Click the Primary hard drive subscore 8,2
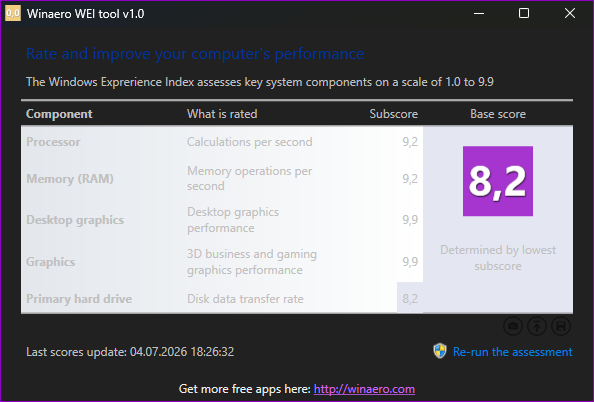The height and width of the screenshot is (402, 594). click(410, 299)
